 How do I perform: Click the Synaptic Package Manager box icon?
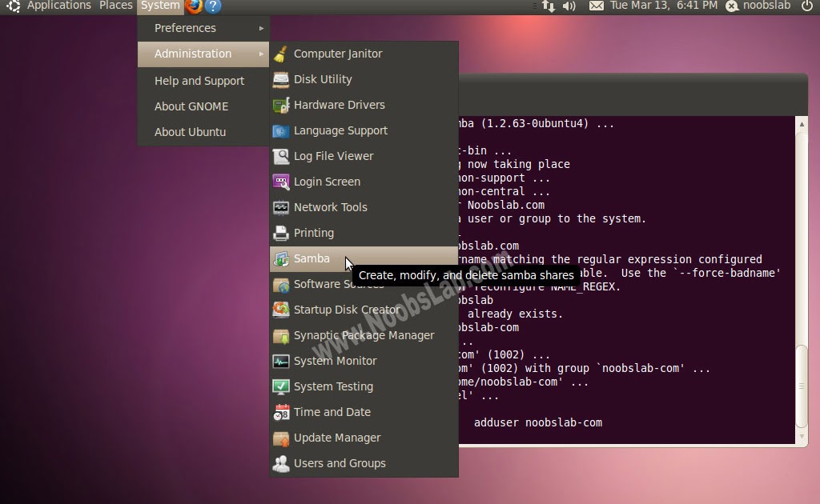pyautogui.click(x=281, y=335)
